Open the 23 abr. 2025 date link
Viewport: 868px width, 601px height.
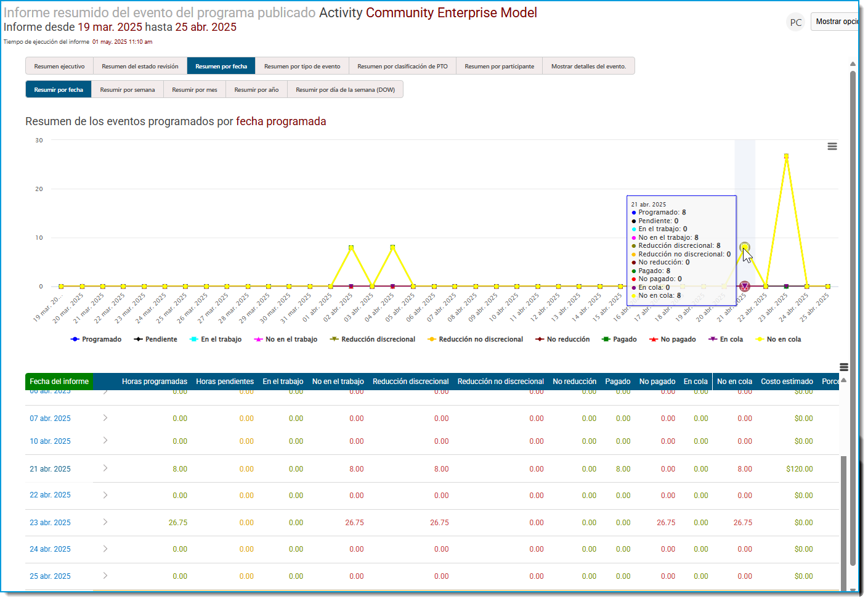[x=50, y=523]
